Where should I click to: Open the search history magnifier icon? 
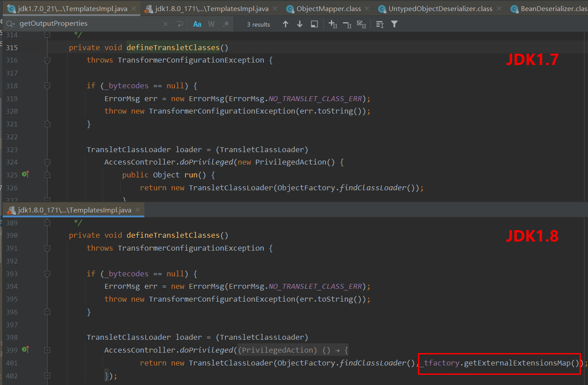[11, 24]
